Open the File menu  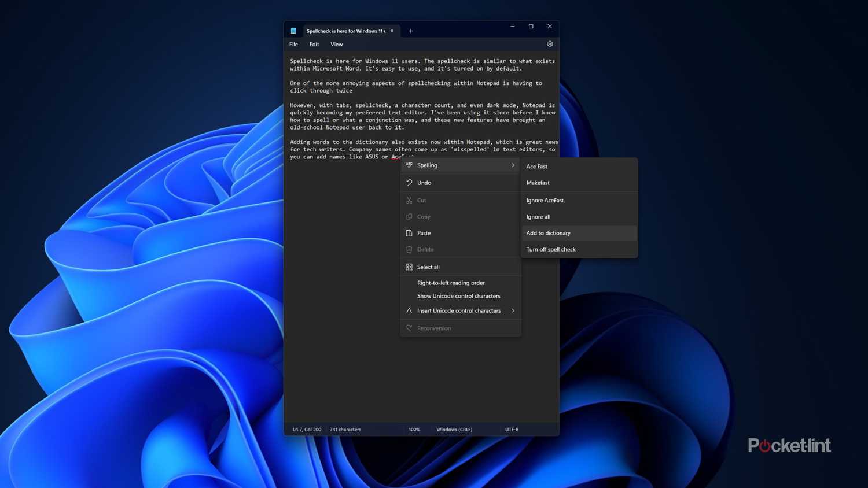coord(294,45)
